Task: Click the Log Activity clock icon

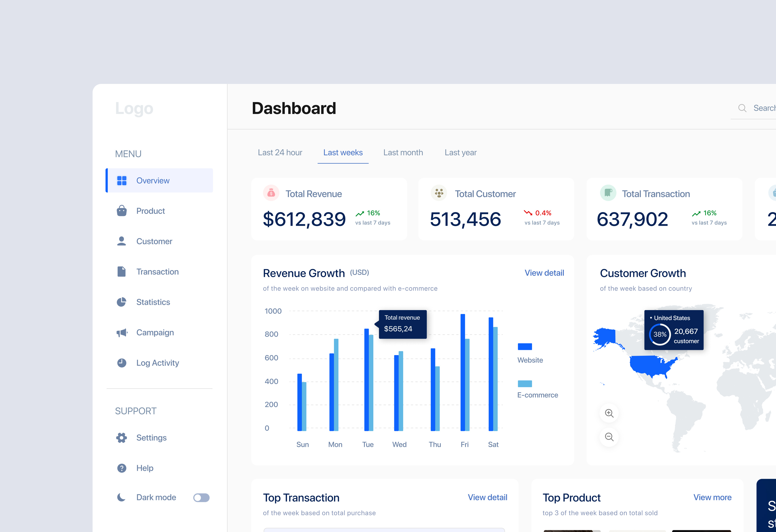Action: point(122,363)
